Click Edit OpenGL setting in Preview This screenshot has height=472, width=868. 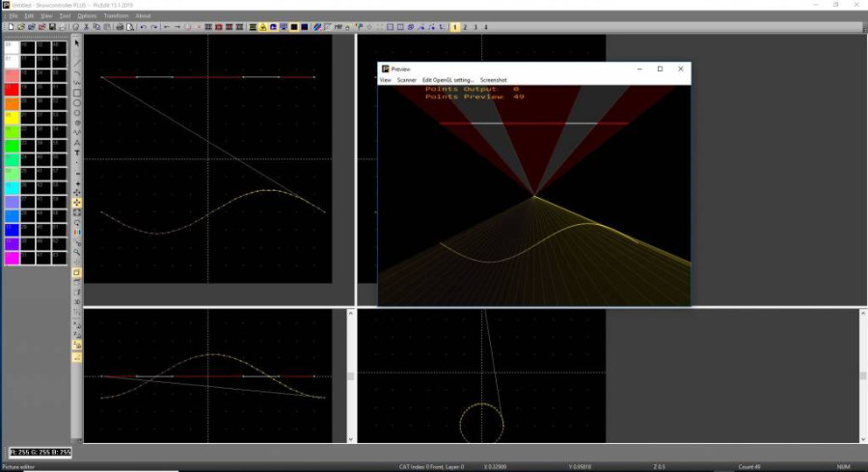pos(448,80)
